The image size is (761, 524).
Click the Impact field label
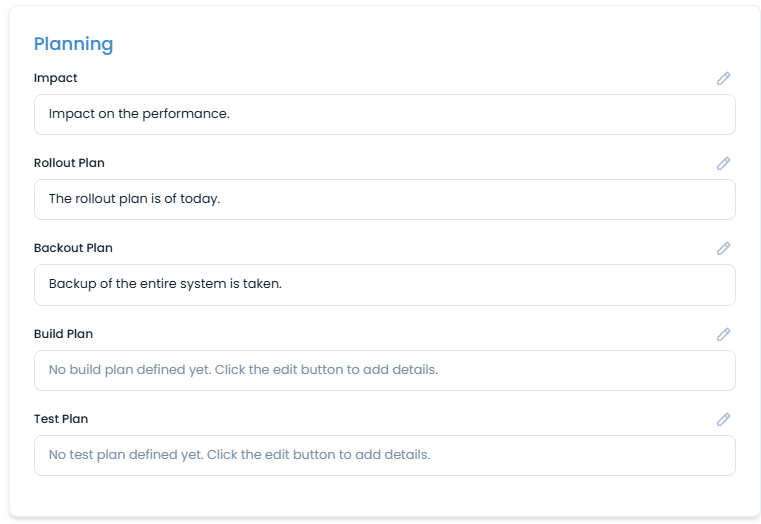[56, 78]
